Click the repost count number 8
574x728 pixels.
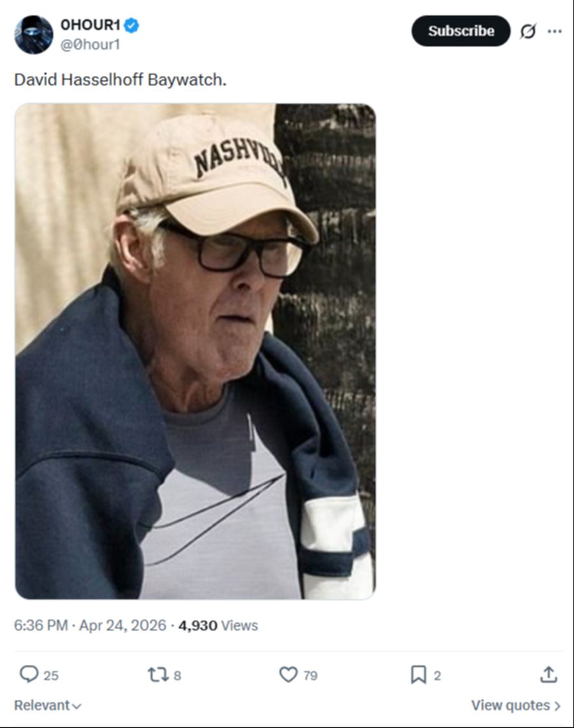pos(177,676)
